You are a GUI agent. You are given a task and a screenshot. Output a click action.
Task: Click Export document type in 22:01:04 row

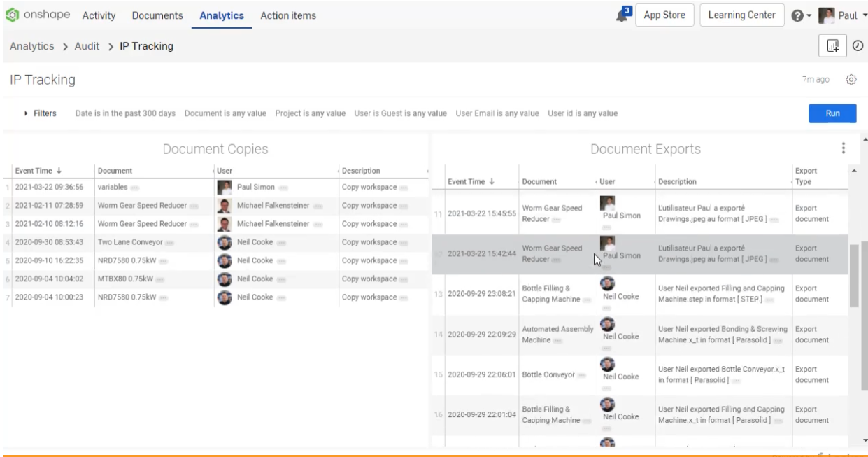tap(811, 414)
